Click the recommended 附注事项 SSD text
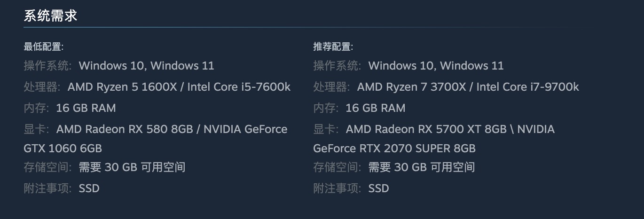Screen dimensions: 644x219 coord(378,188)
